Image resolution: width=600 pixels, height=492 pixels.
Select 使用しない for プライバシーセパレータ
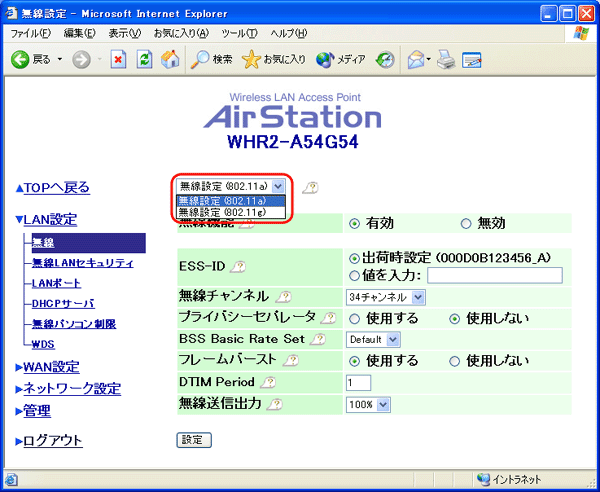pyautogui.click(x=454, y=319)
